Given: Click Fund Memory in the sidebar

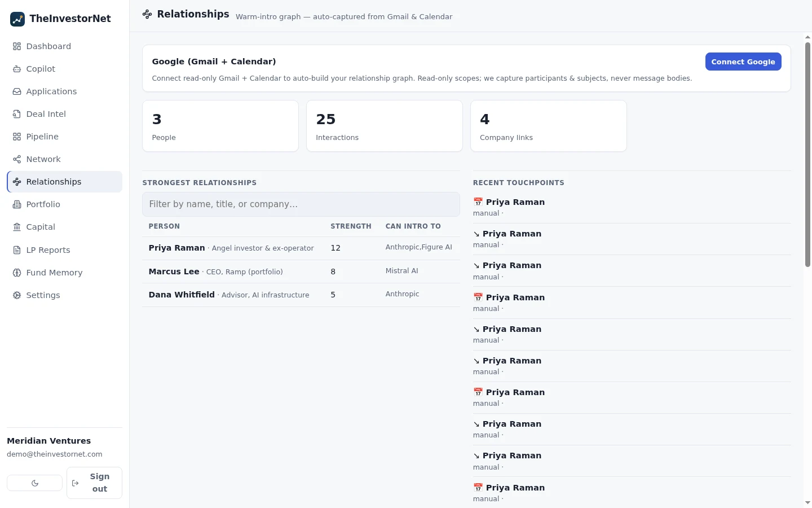Looking at the screenshot, I should coord(64,273).
